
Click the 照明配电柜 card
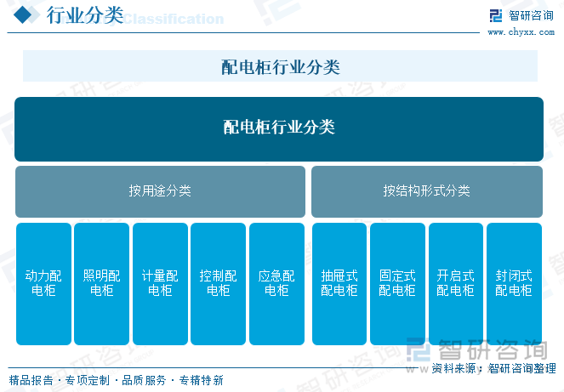coord(102,284)
